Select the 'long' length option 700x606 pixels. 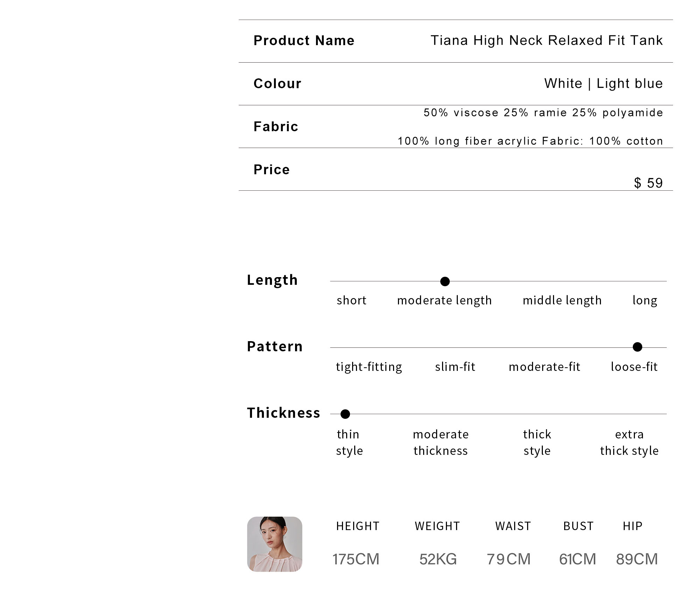(645, 301)
